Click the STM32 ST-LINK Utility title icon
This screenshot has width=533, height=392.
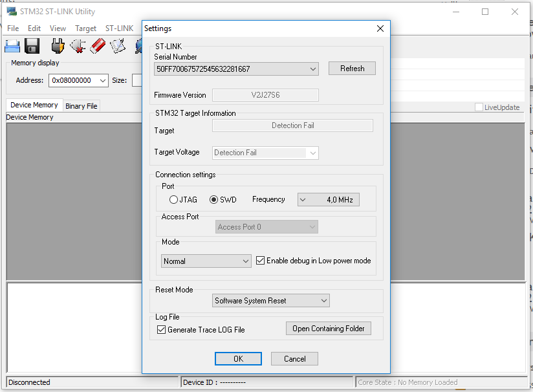click(12, 11)
